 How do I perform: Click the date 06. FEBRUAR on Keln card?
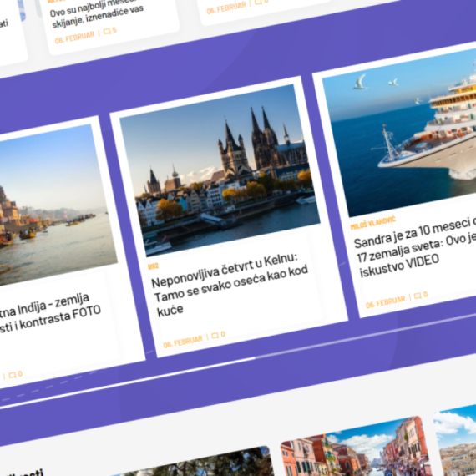183,342
